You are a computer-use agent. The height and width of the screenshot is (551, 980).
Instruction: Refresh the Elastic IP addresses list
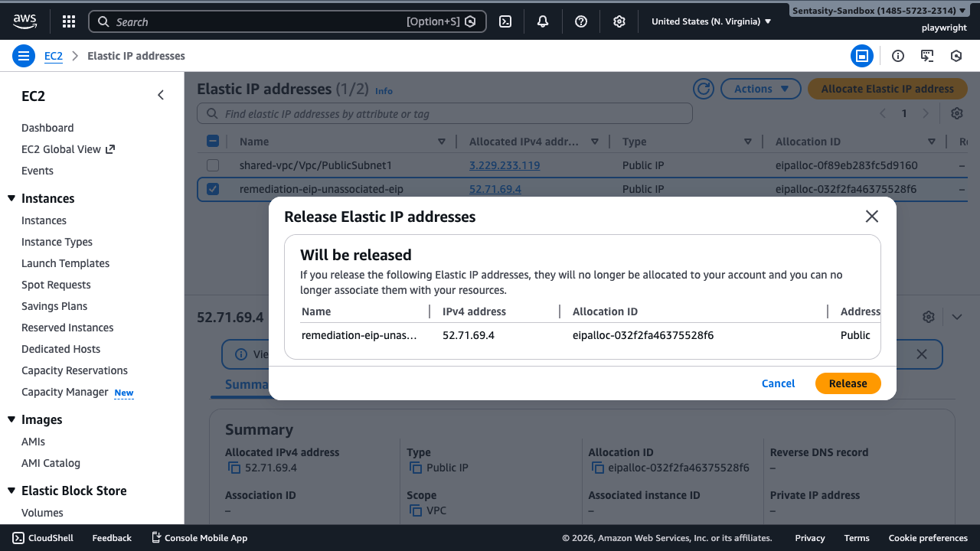tap(703, 88)
